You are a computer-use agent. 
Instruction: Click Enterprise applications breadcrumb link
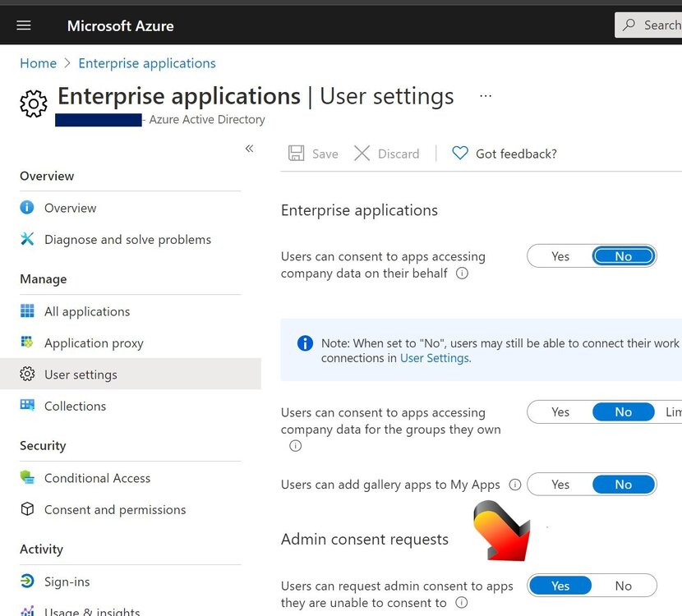pos(147,63)
